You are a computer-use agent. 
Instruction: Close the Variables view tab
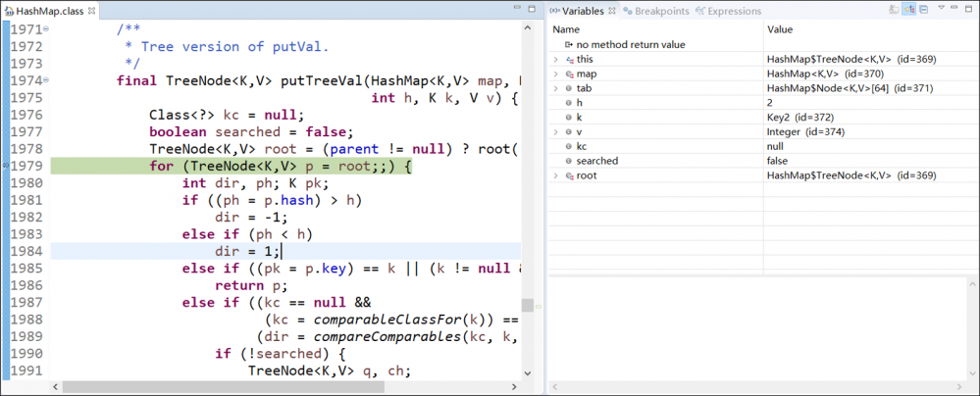click(x=612, y=11)
